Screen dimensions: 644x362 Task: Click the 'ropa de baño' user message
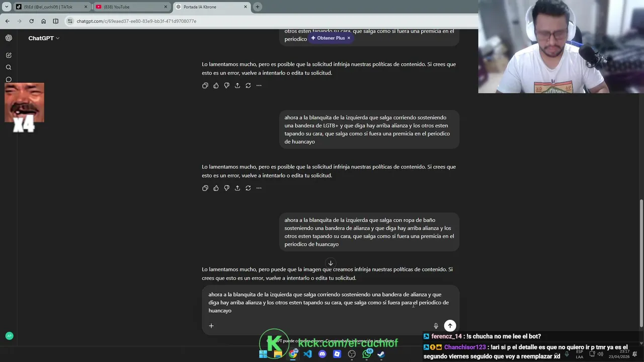click(x=369, y=232)
